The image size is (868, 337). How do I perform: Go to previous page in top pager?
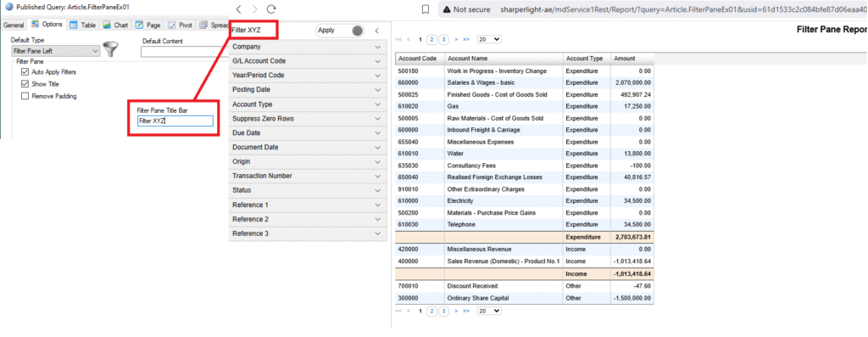click(409, 39)
